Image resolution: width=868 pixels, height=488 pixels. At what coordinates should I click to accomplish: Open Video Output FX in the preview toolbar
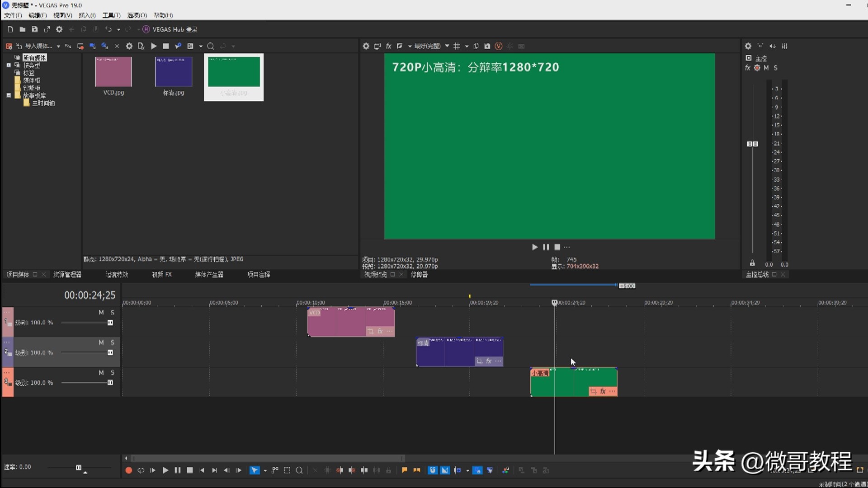point(388,46)
